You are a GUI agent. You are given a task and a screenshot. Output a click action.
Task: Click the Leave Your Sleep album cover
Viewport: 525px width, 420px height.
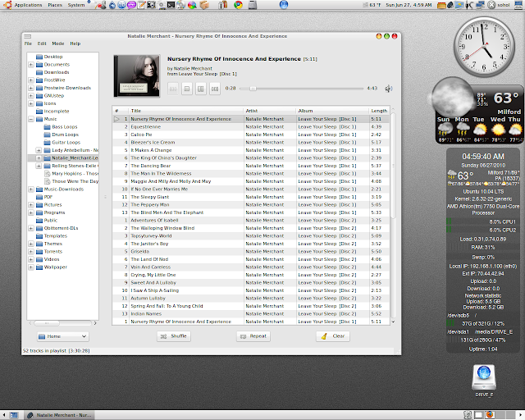[137, 76]
